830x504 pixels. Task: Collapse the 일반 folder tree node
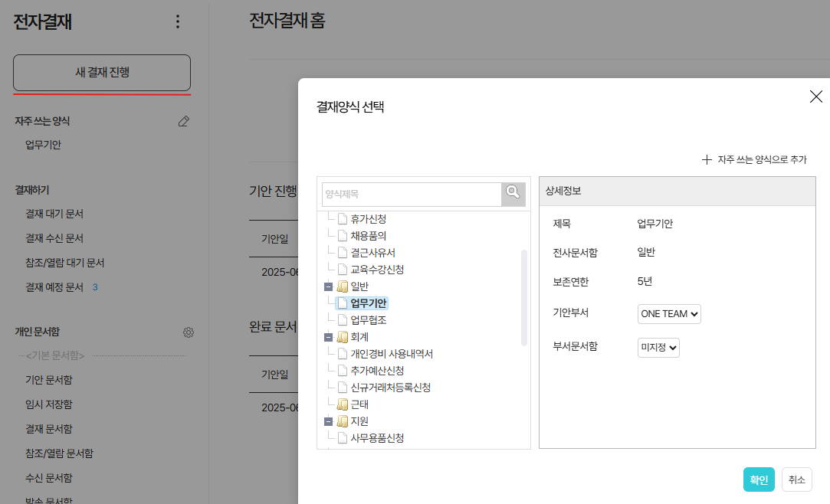point(329,286)
